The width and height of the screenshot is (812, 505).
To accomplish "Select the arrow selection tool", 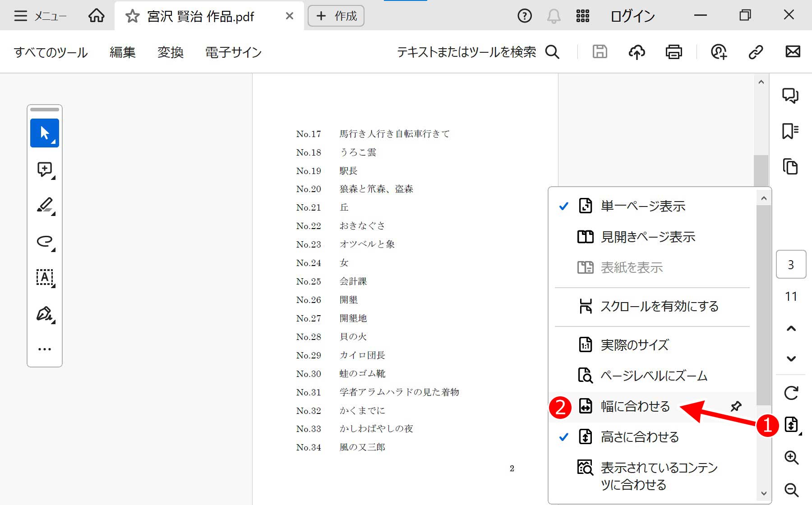I will click(45, 133).
